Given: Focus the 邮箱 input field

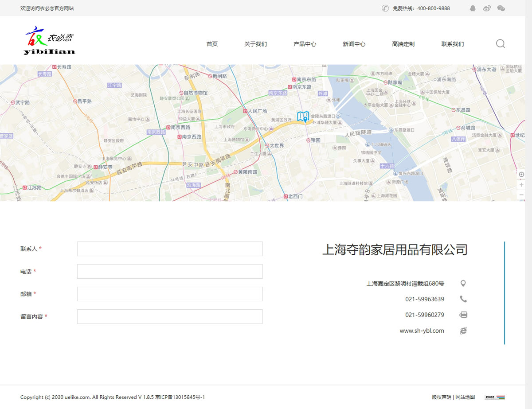Looking at the screenshot, I should (x=170, y=294).
